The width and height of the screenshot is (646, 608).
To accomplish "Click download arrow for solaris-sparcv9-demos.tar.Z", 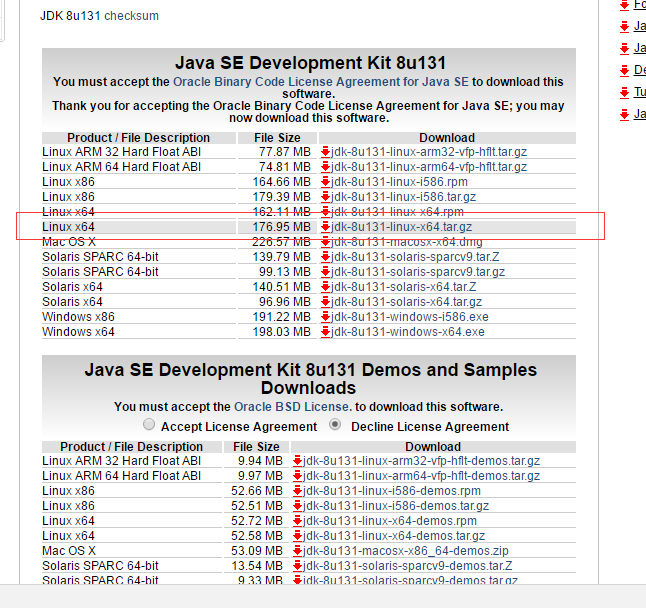I will [x=297, y=566].
